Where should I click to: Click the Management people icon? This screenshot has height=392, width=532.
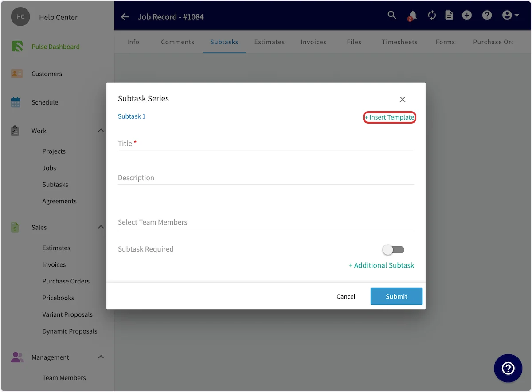(17, 357)
